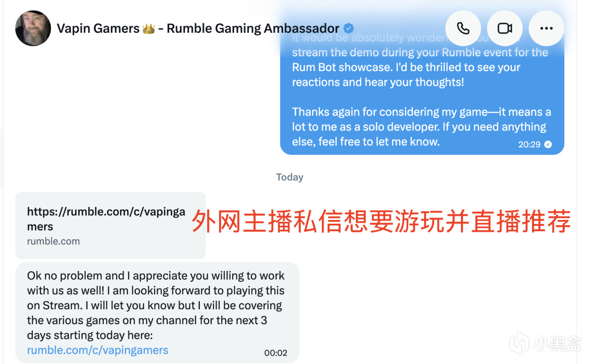599x364 pixels.
Task: Open the Vapin Gamers profile avatar
Action: [x=33, y=28]
